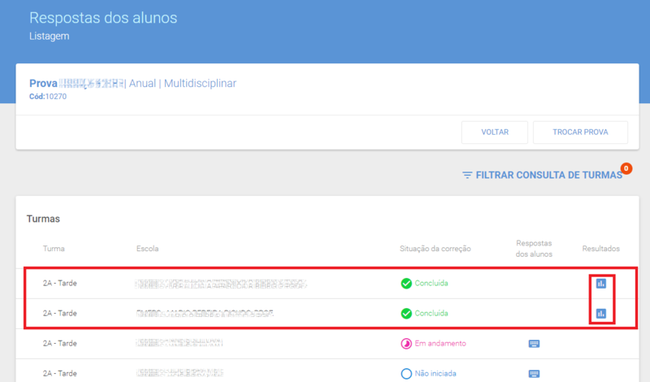Open student answers icon for Em andamento row
The height and width of the screenshot is (382, 650).
pos(534,343)
